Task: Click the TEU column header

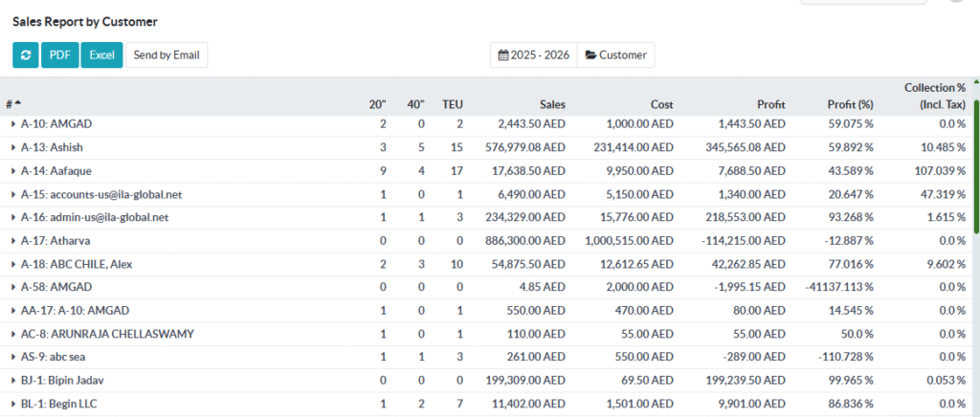Action: pos(452,104)
